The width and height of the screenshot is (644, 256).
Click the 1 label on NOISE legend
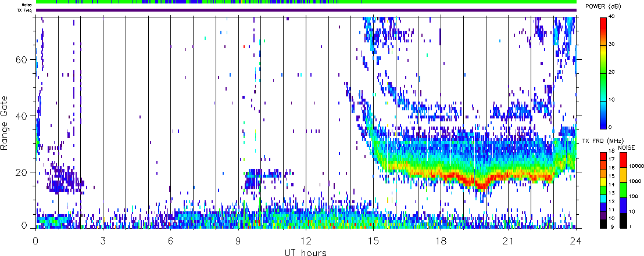pos(630,226)
